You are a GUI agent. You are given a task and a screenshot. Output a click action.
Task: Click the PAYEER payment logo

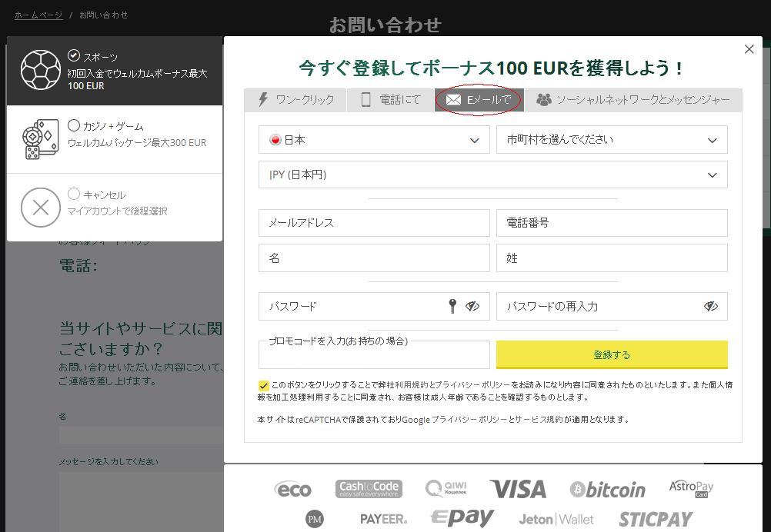click(383, 519)
